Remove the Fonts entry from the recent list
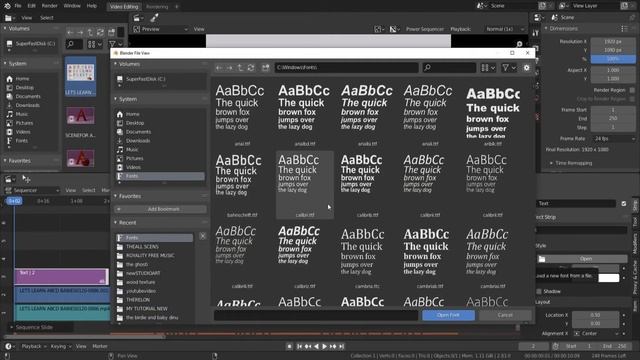This screenshot has height=360, width=640. coord(202,236)
